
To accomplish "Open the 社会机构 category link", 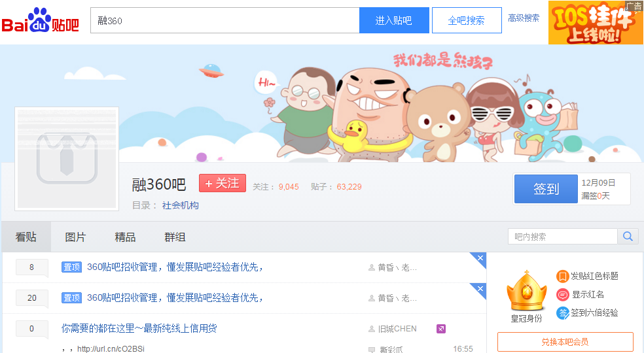I will click(x=180, y=205).
